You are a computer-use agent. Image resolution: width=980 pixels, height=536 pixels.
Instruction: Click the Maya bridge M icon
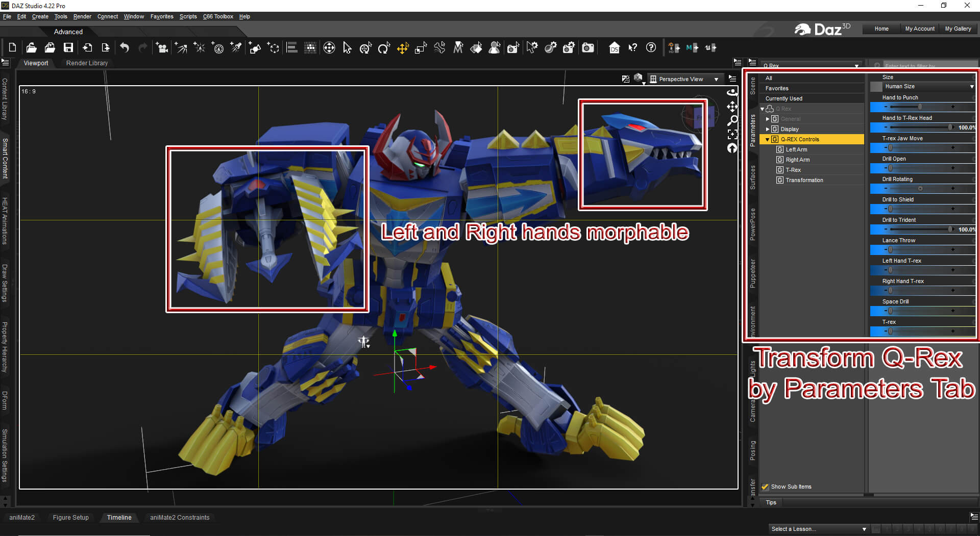(x=692, y=48)
